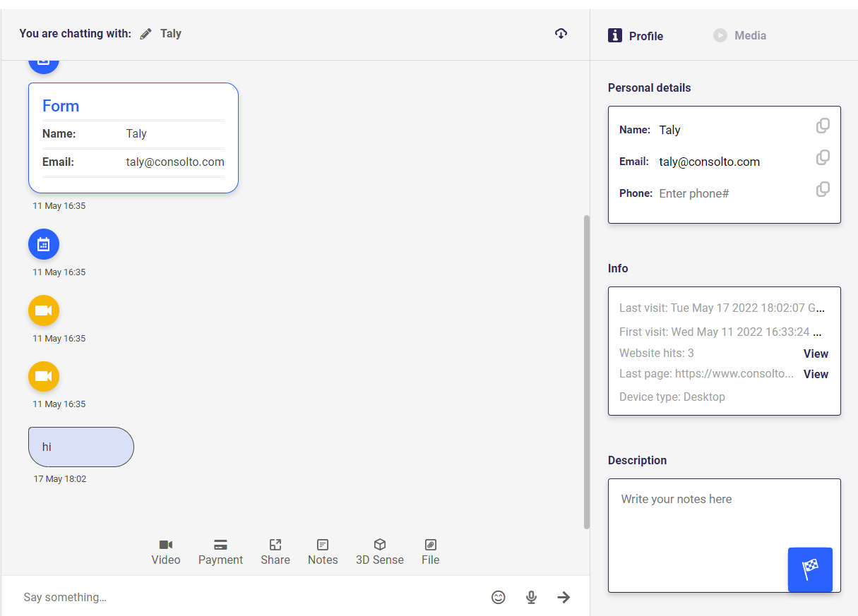Click the Name field value Taly in Personal details
This screenshot has width=858, height=616.
point(669,130)
